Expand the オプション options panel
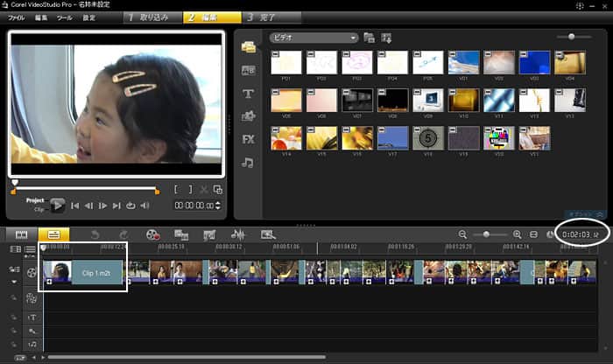The width and height of the screenshot is (613, 364). pyautogui.click(x=585, y=214)
